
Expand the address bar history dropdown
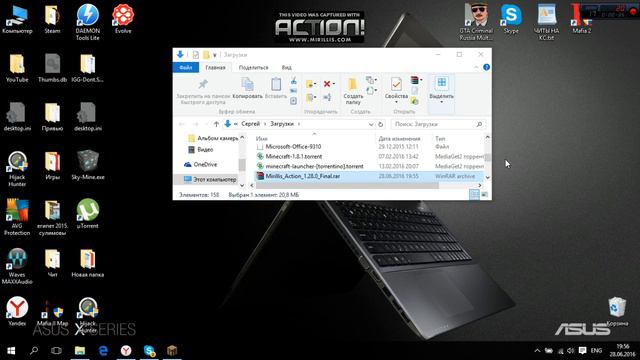(x=371, y=124)
